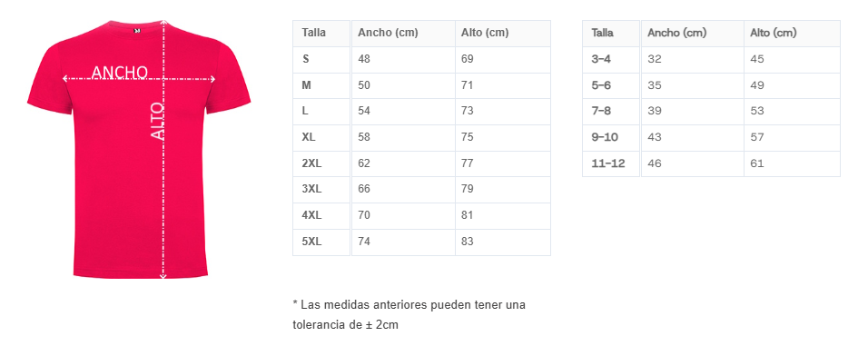Click the pink t-shirt image
868x346 pixels.
pyautogui.click(x=139, y=148)
